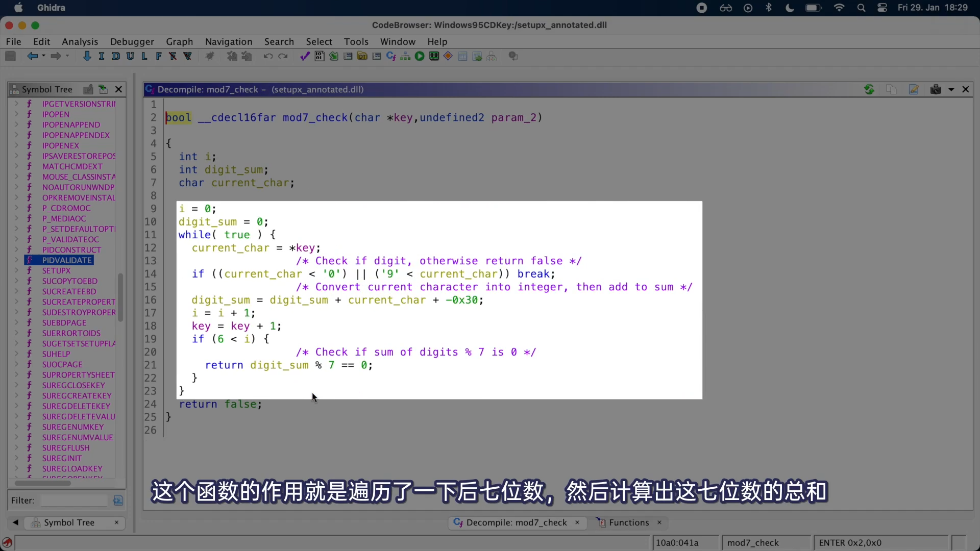Click the Undo toolbar arrow
Image resolution: width=980 pixels, height=551 pixels.
click(268, 56)
